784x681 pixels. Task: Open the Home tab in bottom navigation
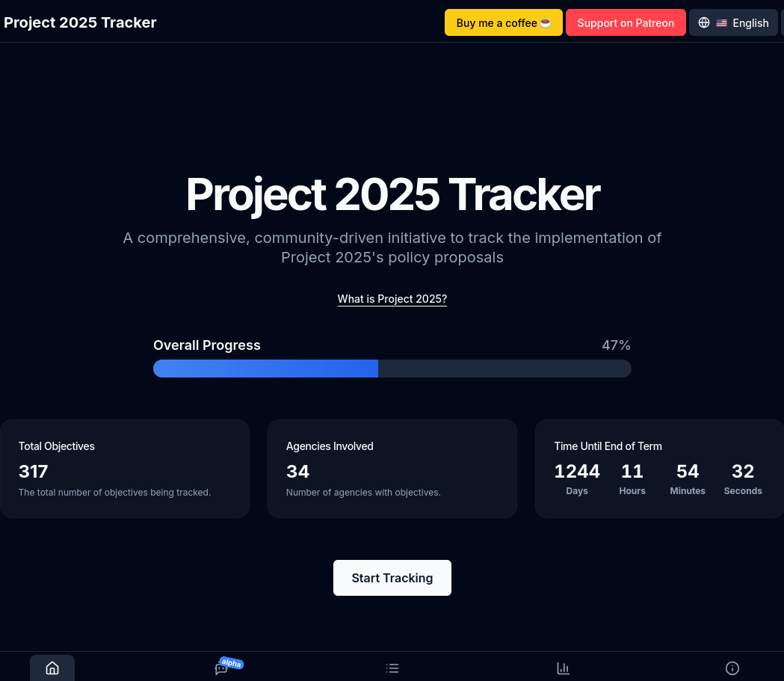52,668
